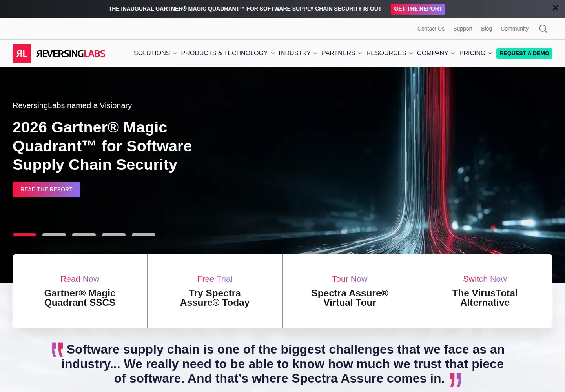Click the hero headline 2026 Gartner Magic Quadrant

click(x=102, y=146)
